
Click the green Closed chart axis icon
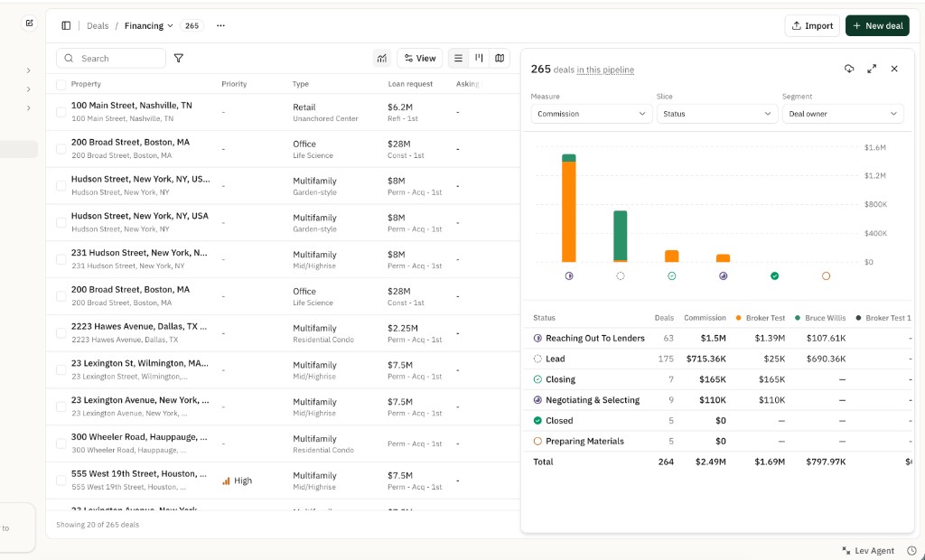pos(774,275)
